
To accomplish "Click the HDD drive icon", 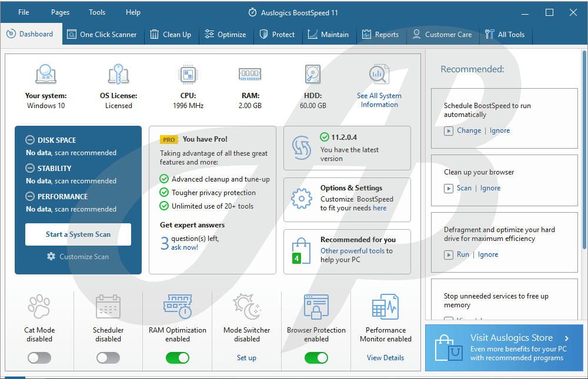I will point(313,74).
